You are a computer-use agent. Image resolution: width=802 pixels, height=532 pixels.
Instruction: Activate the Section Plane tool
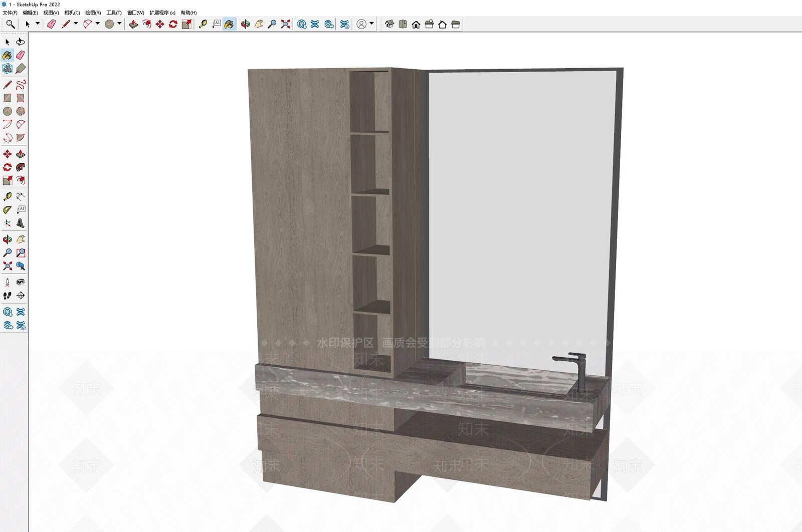[21, 296]
